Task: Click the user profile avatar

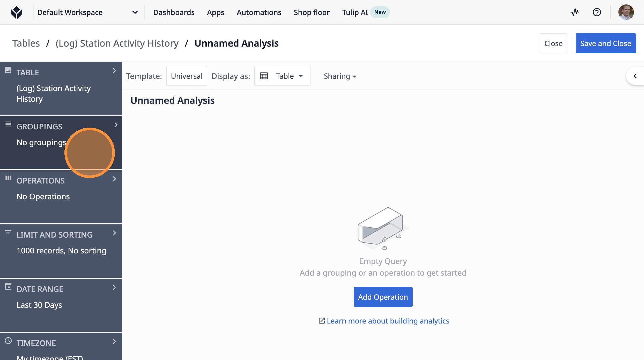Action: 626,12
